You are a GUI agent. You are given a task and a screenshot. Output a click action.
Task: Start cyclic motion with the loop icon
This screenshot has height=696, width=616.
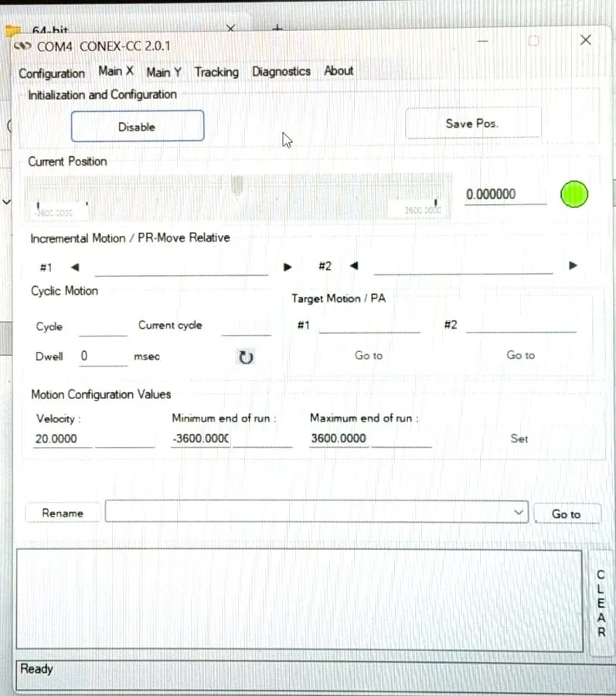click(x=246, y=357)
